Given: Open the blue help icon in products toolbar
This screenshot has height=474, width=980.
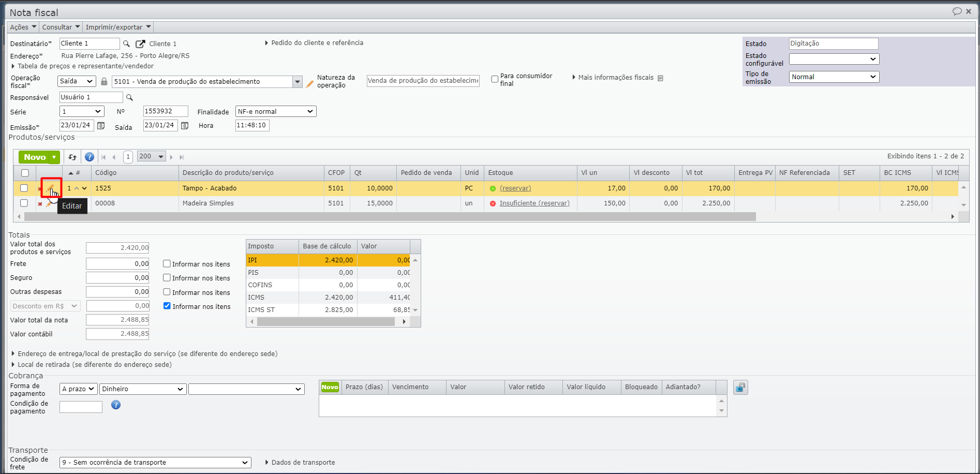Looking at the screenshot, I should click(x=90, y=157).
